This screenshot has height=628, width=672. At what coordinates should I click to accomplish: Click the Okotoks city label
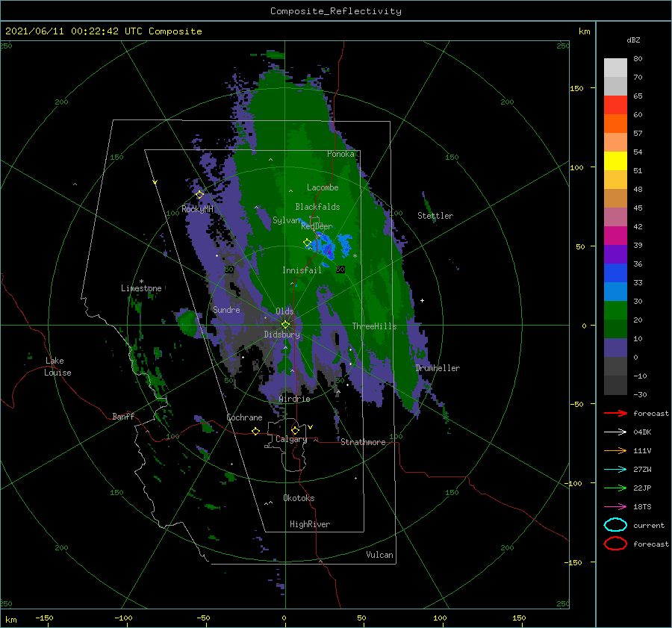pyautogui.click(x=299, y=498)
